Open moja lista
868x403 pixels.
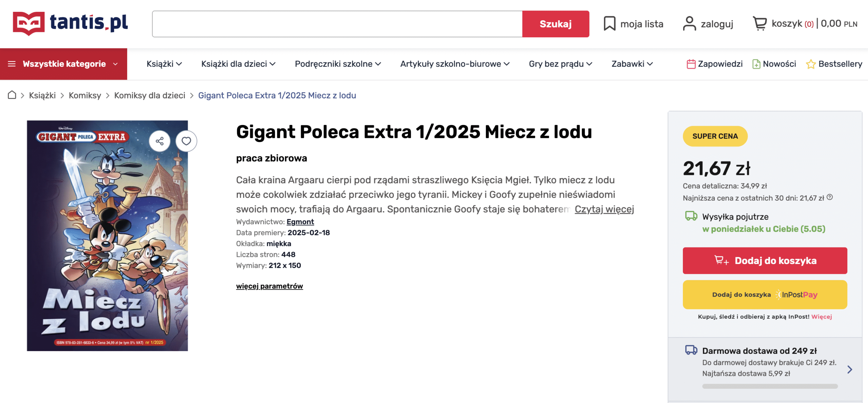tap(633, 24)
